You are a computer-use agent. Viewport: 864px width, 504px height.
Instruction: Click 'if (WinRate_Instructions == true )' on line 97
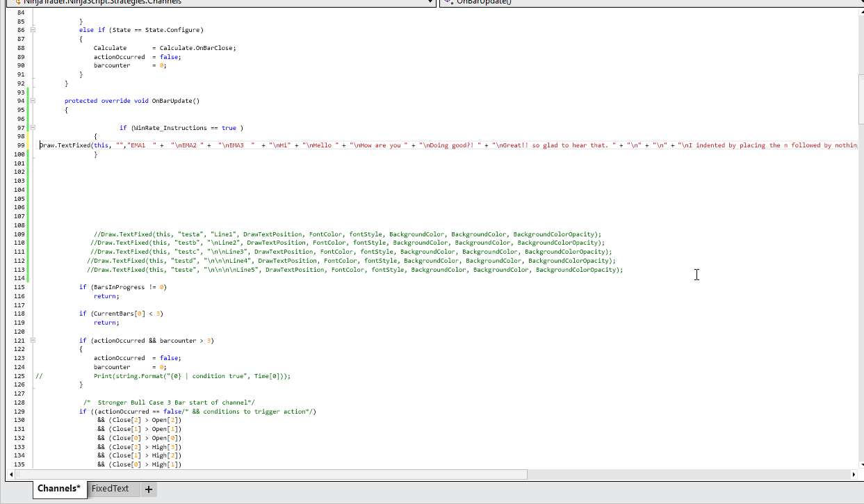pyautogui.click(x=181, y=128)
